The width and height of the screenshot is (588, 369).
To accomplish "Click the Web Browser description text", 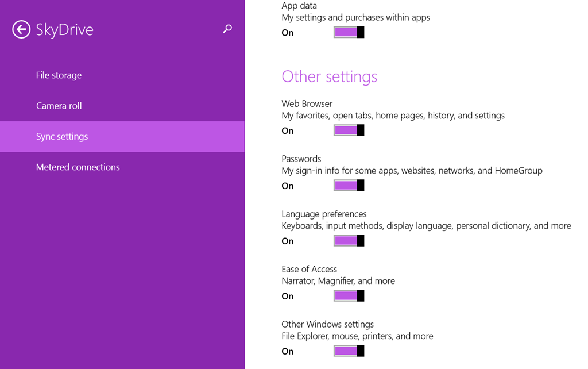I will 393,116.
